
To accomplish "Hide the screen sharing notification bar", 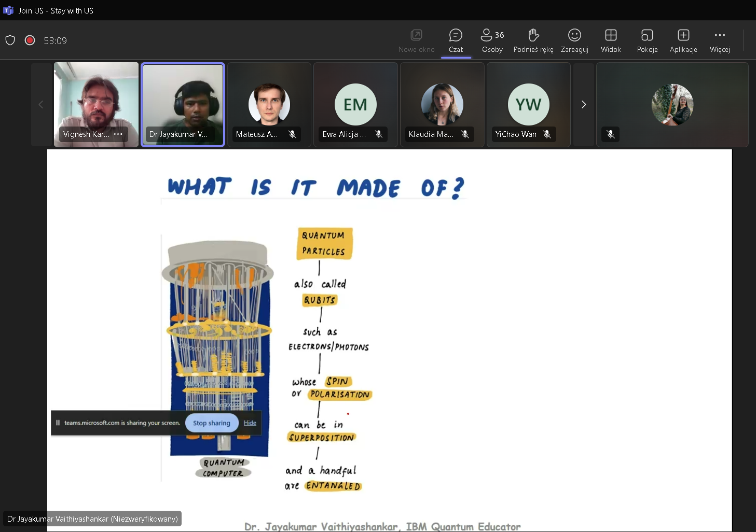I will click(250, 423).
